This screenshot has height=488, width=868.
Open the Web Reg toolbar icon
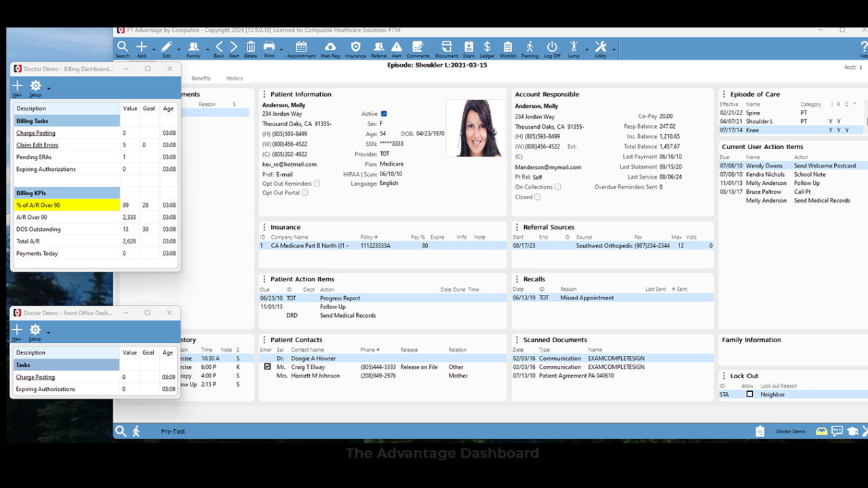[x=330, y=48]
